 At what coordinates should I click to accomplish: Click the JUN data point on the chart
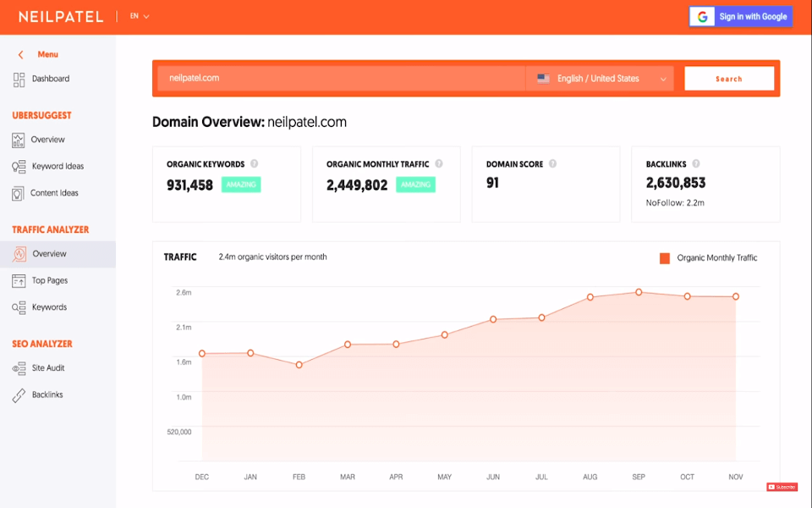(x=493, y=319)
